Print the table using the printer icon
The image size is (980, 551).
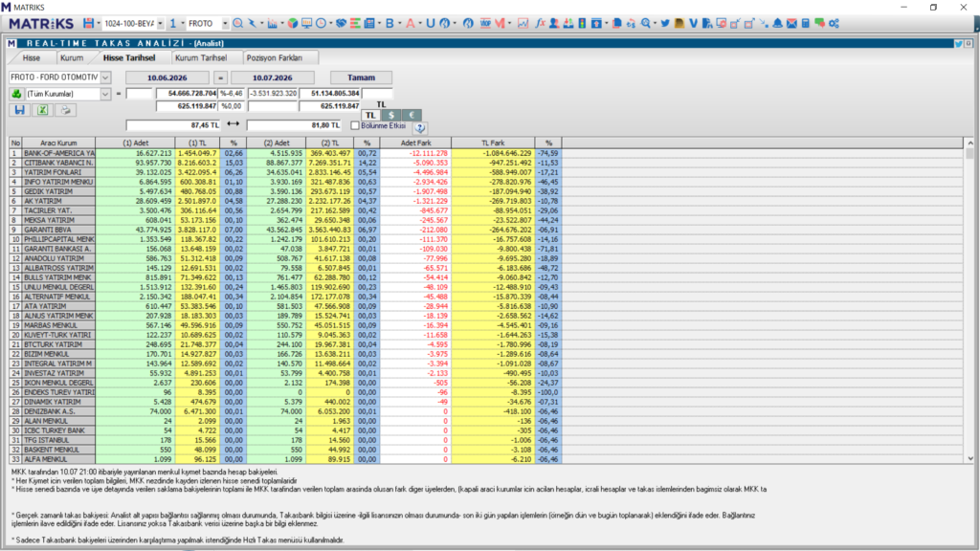(65, 110)
